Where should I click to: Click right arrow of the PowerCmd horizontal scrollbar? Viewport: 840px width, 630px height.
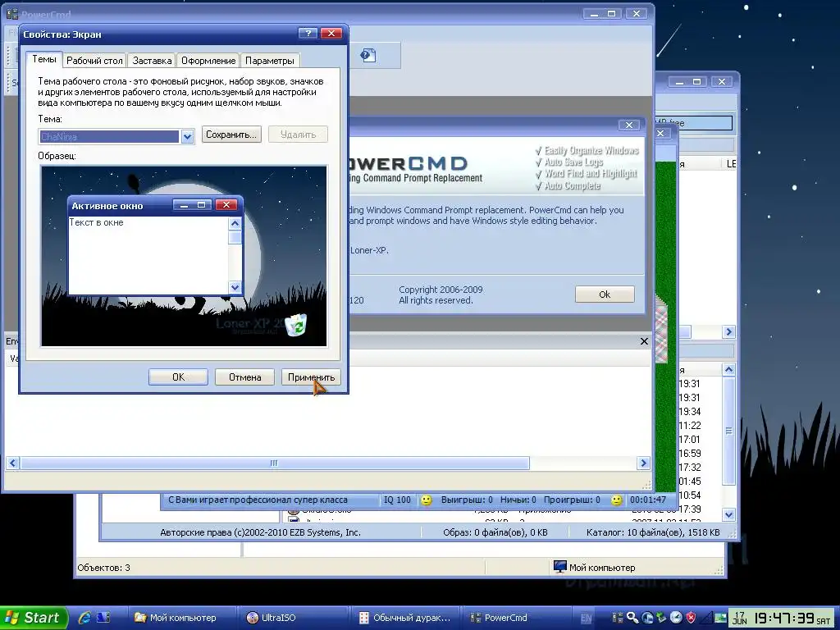point(643,463)
